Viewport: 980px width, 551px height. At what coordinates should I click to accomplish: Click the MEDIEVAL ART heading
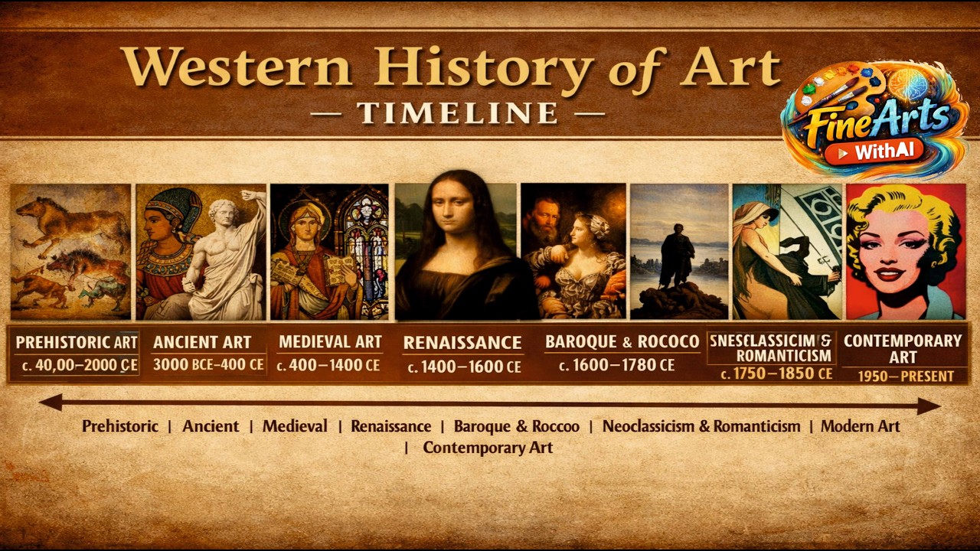[x=330, y=342]
